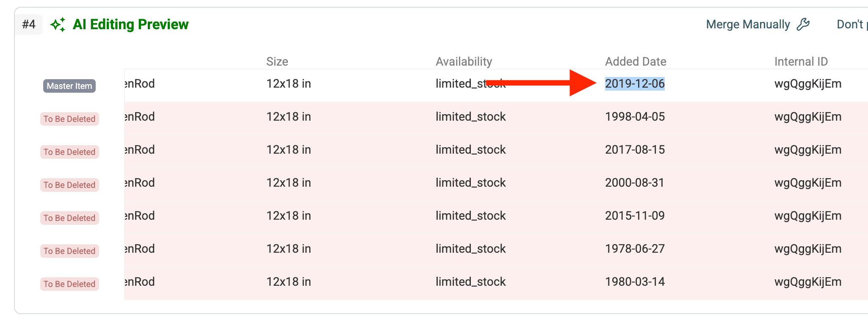Screen dimensions: 868x323
Task: Select the 1998-04-05 date cell
Action: [x=635, y=116]
